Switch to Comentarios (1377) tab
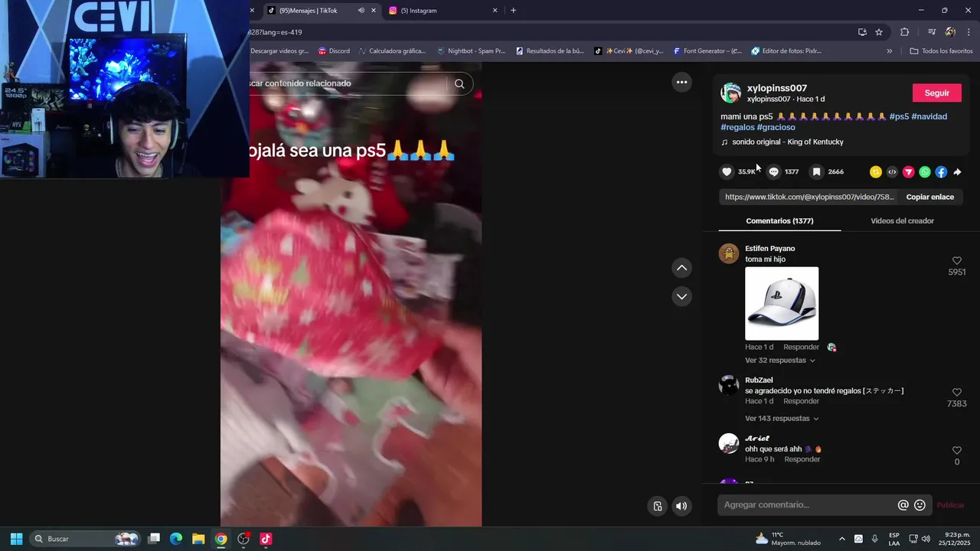Image resolution: width=980 pixels, height=551 pixels. tap(779, 220)
